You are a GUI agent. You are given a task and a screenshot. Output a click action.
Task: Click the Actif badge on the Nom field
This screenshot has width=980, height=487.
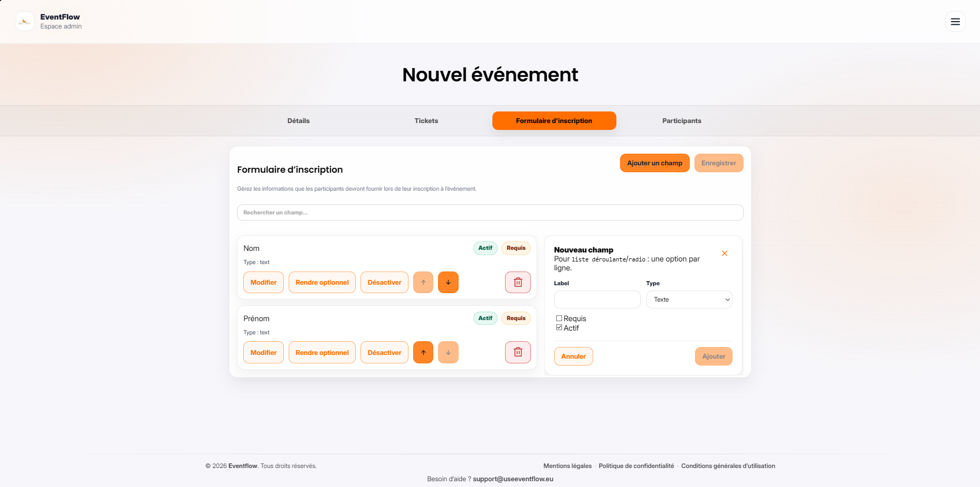click(x=485, y=248)
